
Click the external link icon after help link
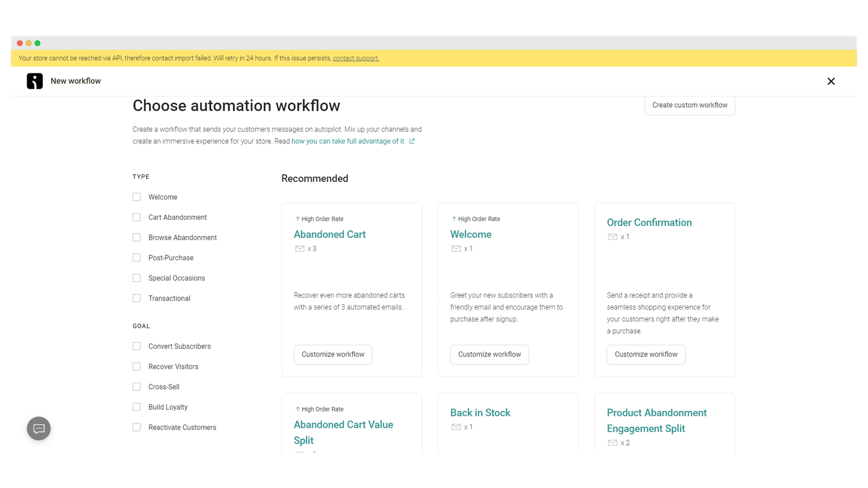tap(412, 141)
